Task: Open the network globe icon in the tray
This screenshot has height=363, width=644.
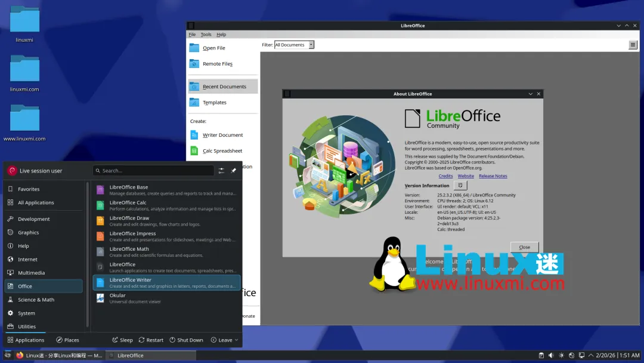Action: pyautogui.click(x=571, y=355)
